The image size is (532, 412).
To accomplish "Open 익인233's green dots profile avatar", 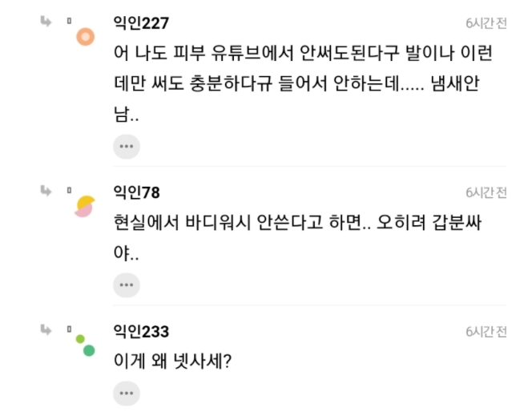I will pos(85,345).
